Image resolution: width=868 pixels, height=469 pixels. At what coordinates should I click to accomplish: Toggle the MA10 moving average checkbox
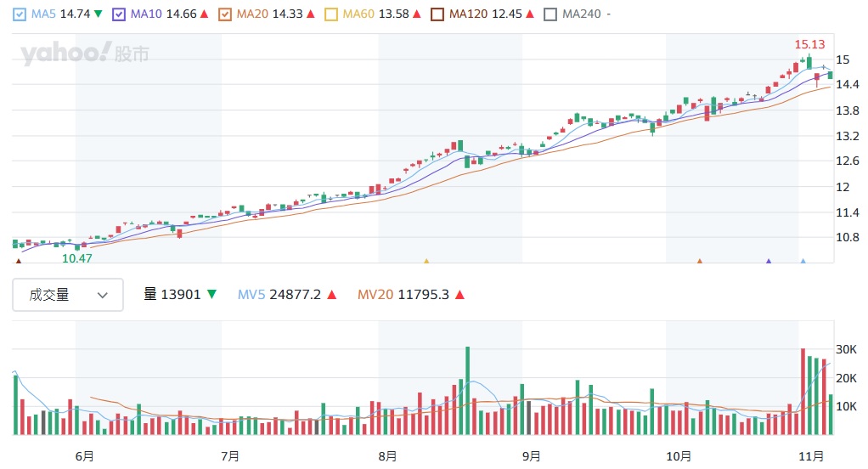pos(119,14)
